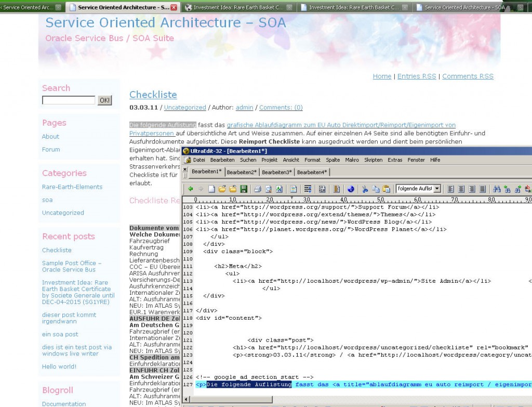Viewport: 532px width, 407px height.
Task: Open recent post 'ein soa post'
Action: (60, 334)
